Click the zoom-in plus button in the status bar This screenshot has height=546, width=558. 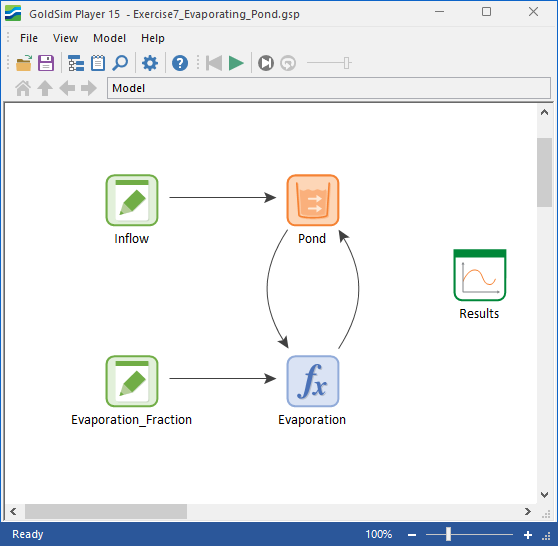pos(528,535)
